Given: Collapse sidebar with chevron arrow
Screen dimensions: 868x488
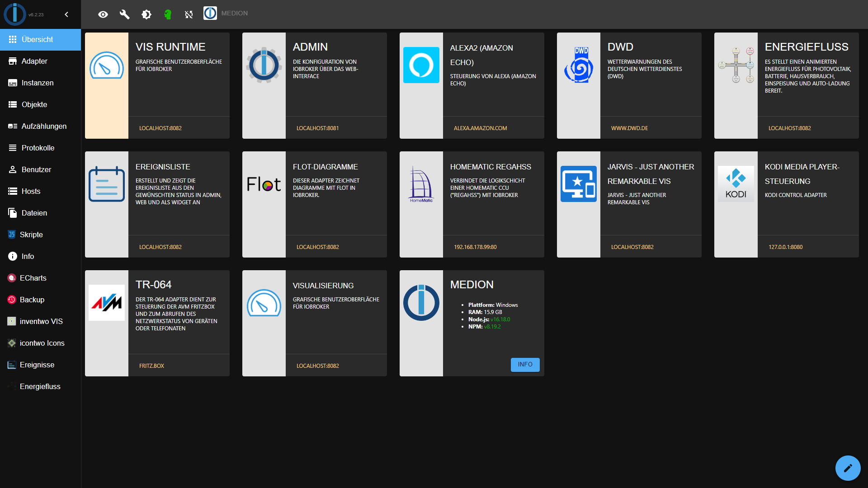Looking at the screenshot, I should pos(66,14).
